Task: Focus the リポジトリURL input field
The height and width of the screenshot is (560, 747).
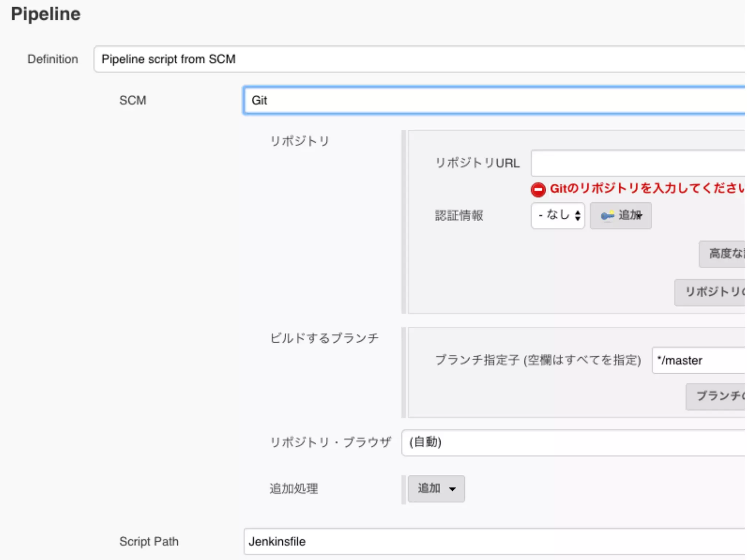Action: coord(638,163)
